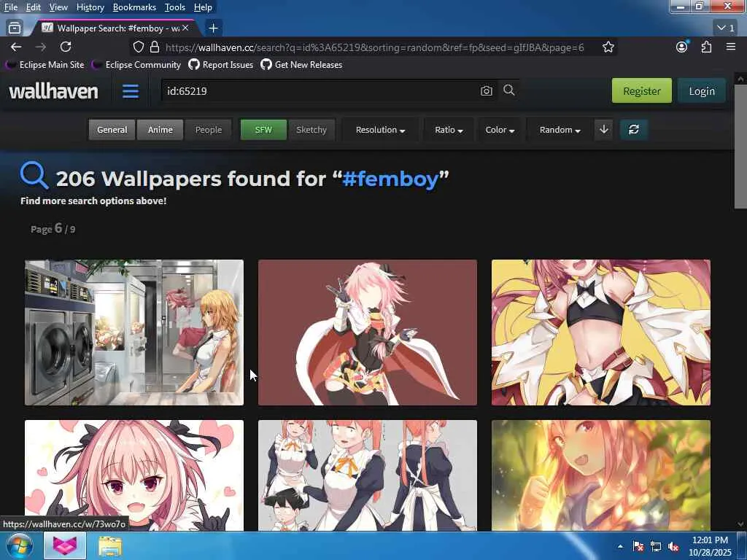
Task: Open the network tray icon
Action: pyautogui.click(x=656, y=546)
